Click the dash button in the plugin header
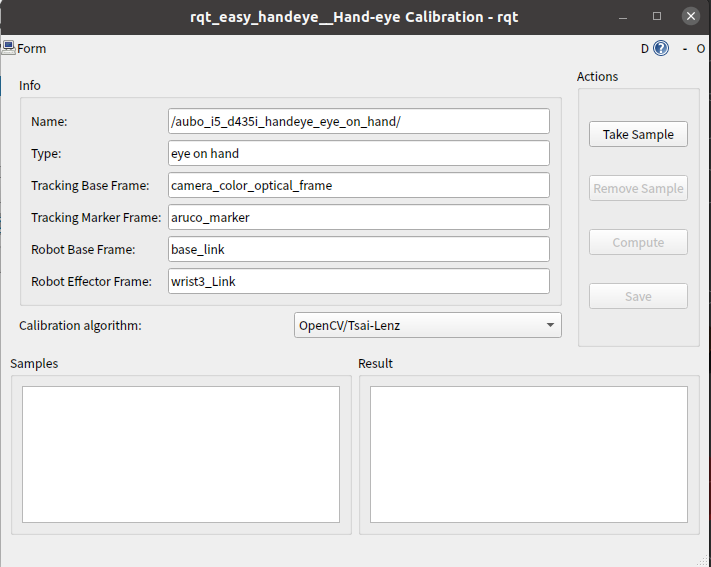 (x=685, y=49)
